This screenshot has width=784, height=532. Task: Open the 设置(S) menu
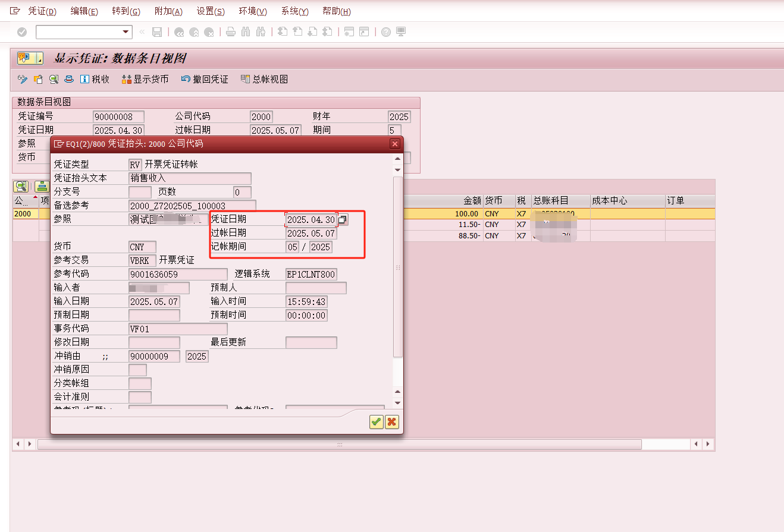211,11
